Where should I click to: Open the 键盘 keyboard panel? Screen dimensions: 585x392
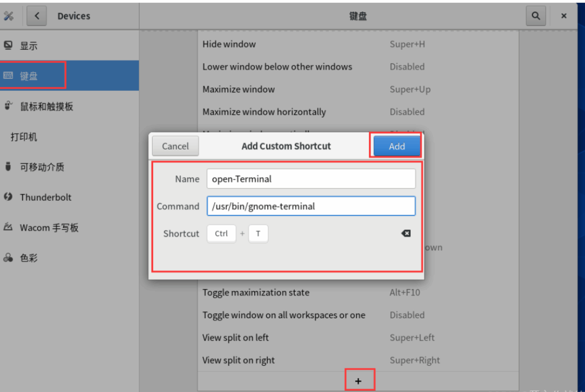(29, 76)
